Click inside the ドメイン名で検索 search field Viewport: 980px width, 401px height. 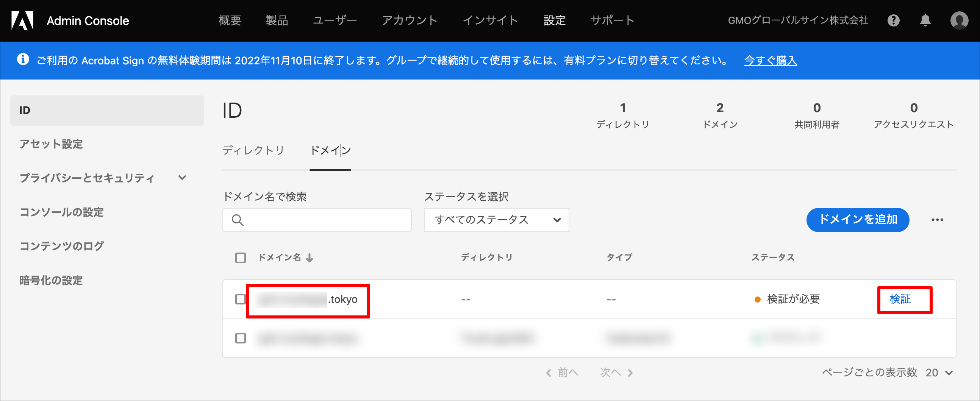click(324, 220)
